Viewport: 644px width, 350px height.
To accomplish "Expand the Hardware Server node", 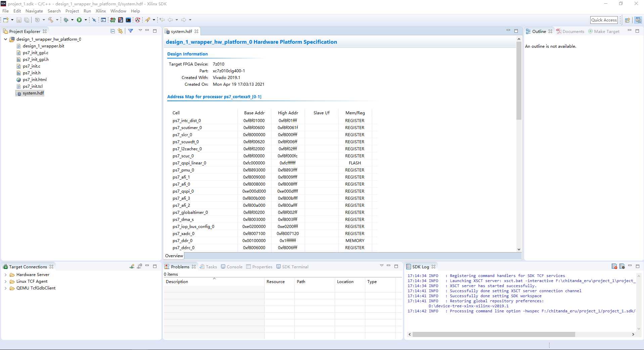I will click(x=5, y=275).
